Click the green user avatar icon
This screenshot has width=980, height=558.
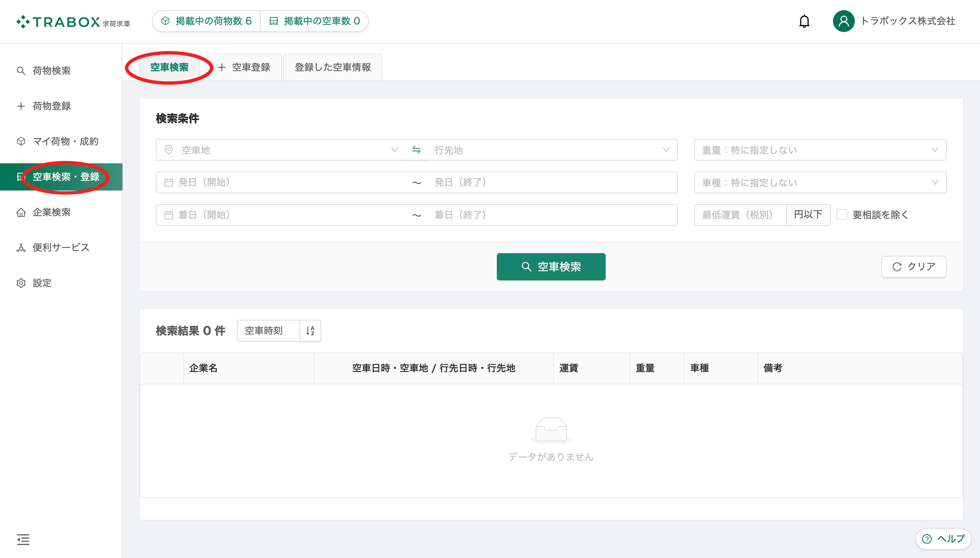844,21
